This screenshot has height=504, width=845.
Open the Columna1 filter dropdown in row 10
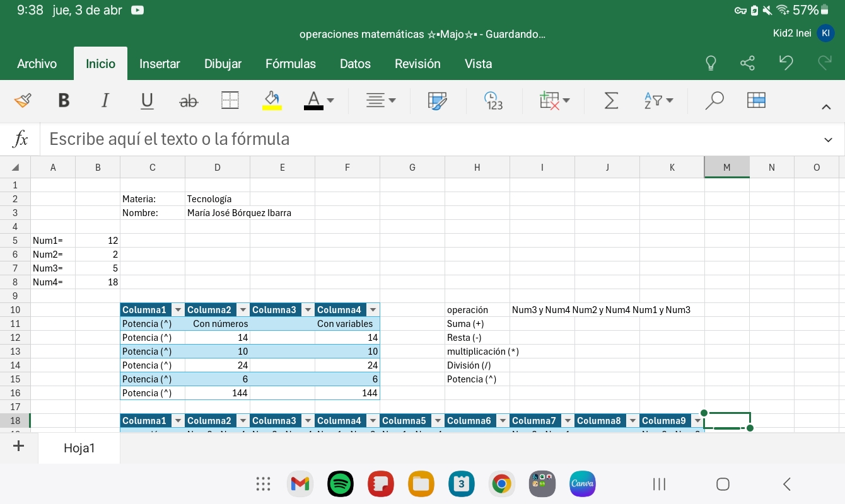(x=178, y=310)
